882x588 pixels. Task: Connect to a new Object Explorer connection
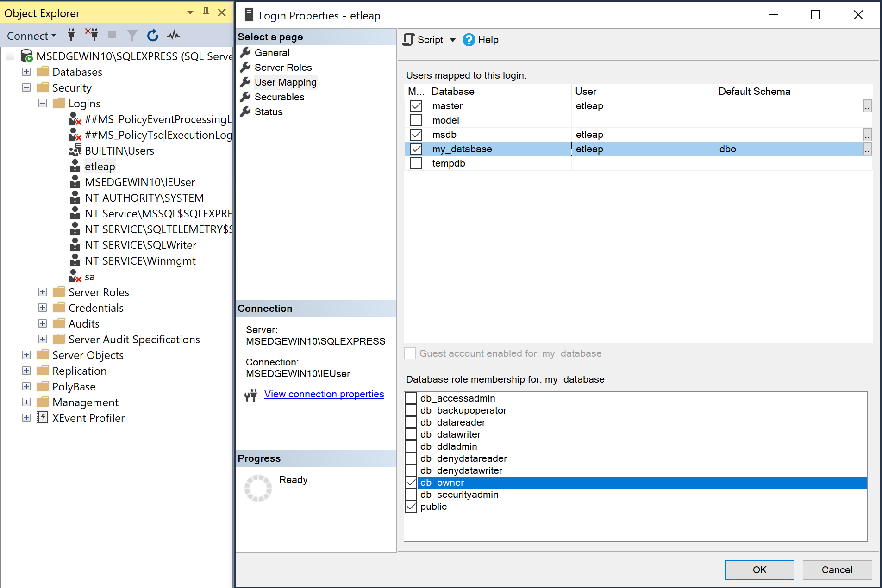71,35
